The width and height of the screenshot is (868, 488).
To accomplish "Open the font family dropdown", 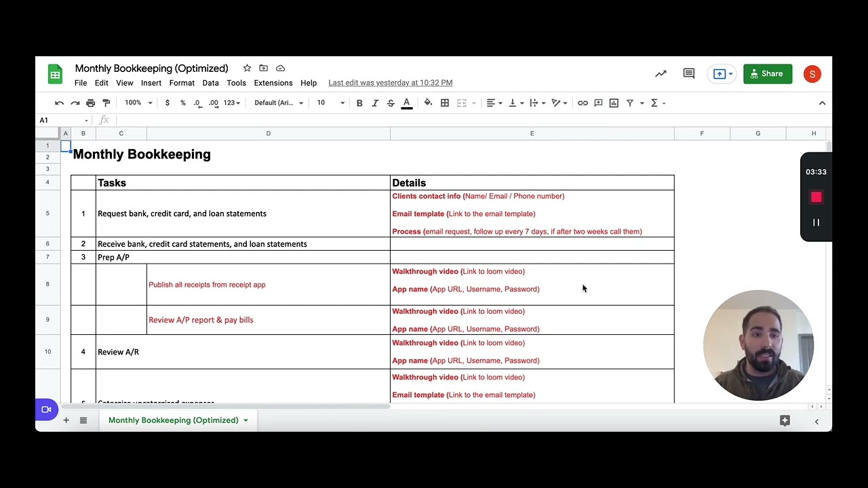I will (x=279, y=103).
